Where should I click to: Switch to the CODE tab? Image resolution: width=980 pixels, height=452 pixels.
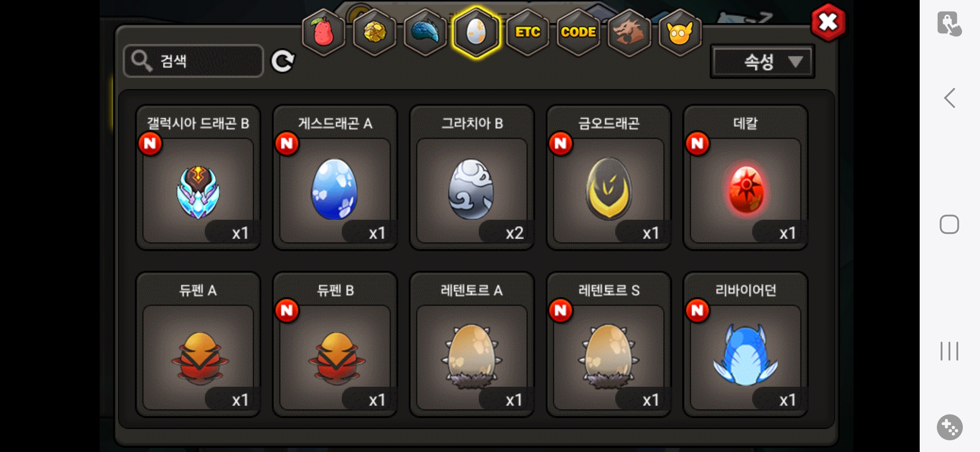(578, 33)
